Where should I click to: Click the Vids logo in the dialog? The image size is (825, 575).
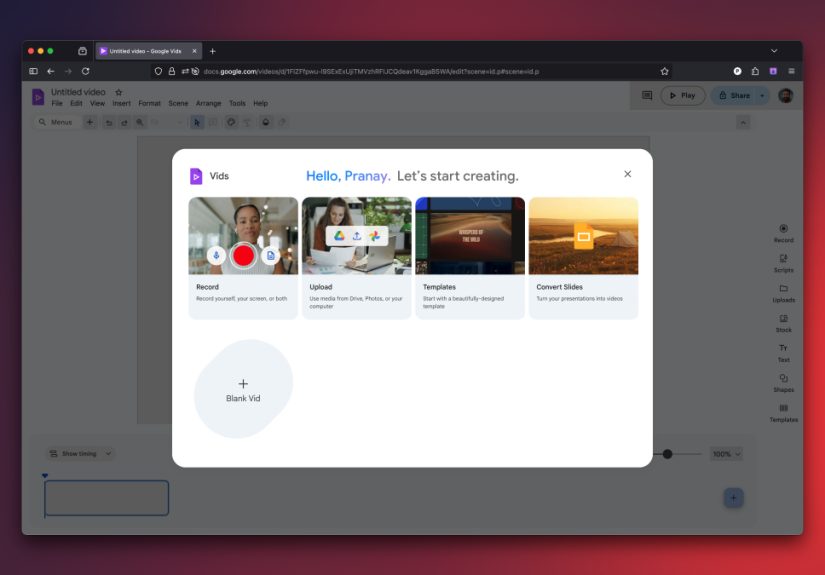(196, 176)
